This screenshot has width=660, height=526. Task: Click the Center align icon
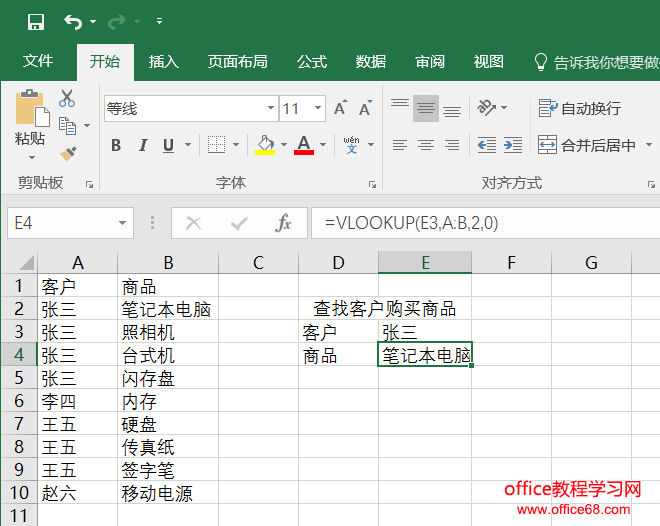(x=426, y=145)
